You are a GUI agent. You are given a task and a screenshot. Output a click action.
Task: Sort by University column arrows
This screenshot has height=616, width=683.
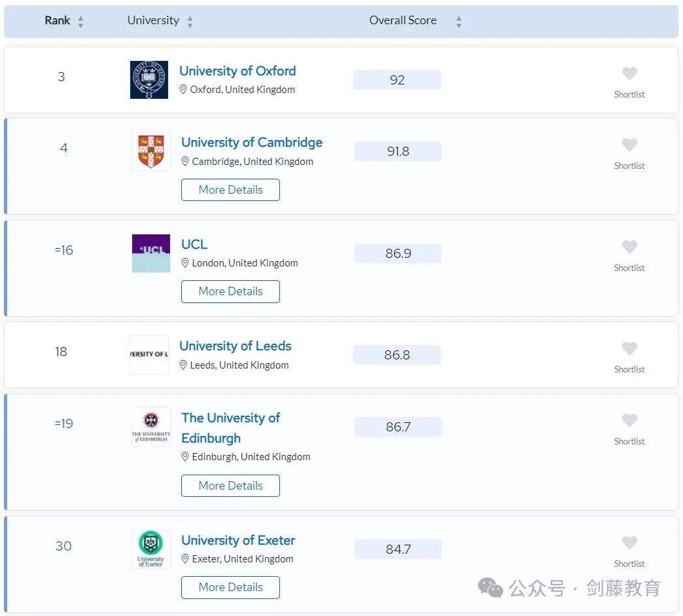[x=190, y=22]
